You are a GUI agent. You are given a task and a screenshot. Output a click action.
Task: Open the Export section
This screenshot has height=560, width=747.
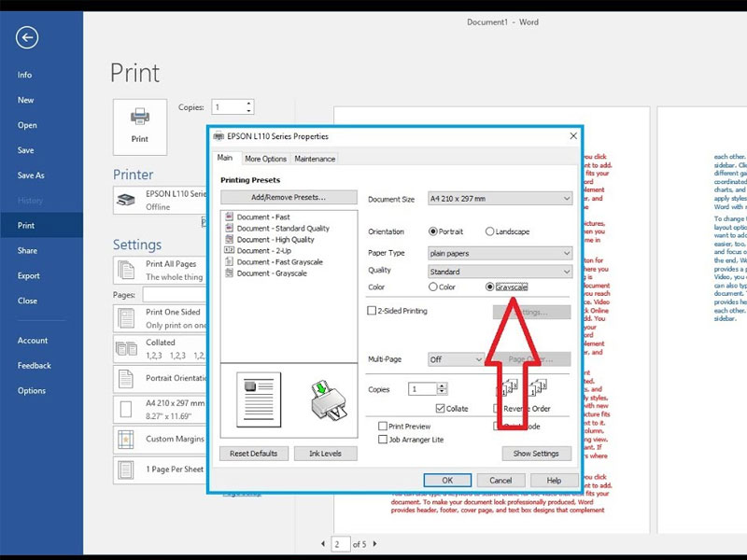tap(29, 275)
